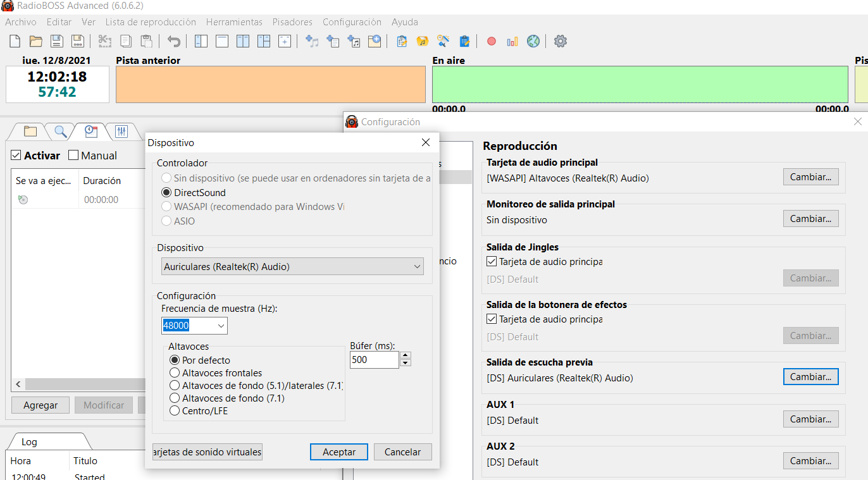Viewport: 868px width, 480px height.
Task: Click the Save As floppy disk icon with dots
Action: pyautogui.click(x=78, y=41)
